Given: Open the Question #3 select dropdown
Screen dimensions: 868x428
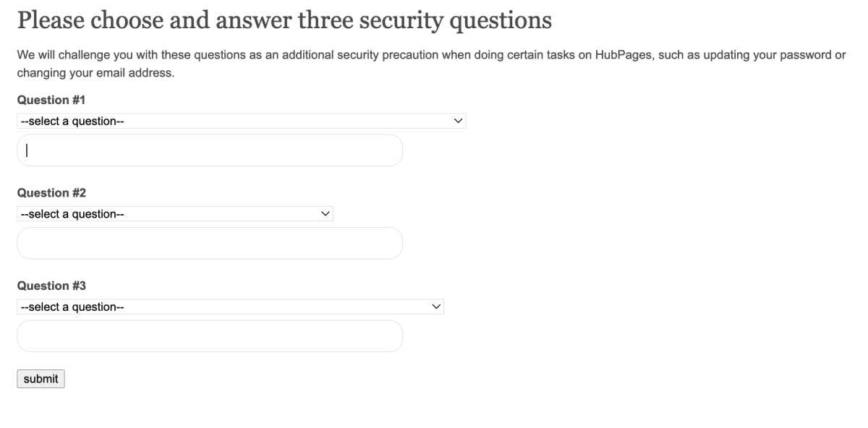Looking at the screenshot, I should (230, 307).
